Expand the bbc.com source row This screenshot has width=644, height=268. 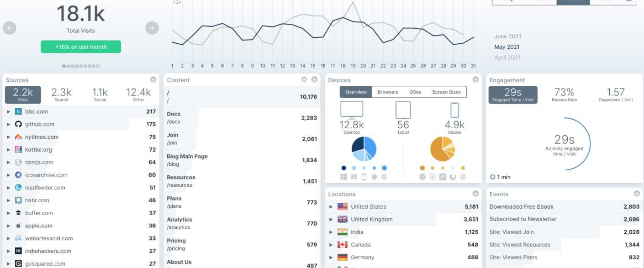[8, 111]
